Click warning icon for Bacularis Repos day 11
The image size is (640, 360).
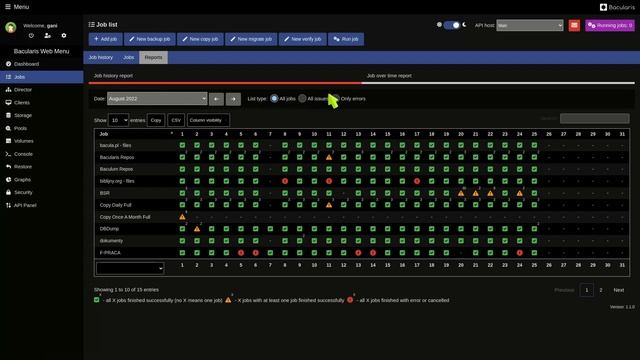click(329, 157)
